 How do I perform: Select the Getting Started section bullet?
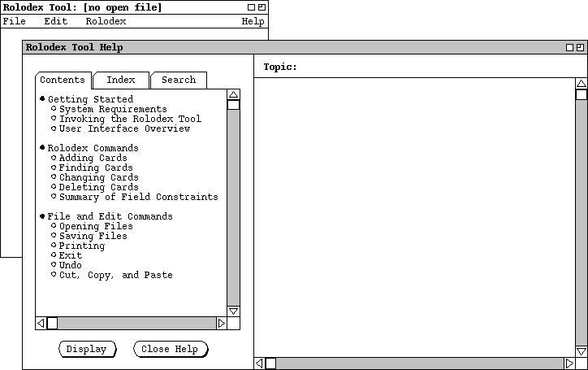click(x=42, y=99)
